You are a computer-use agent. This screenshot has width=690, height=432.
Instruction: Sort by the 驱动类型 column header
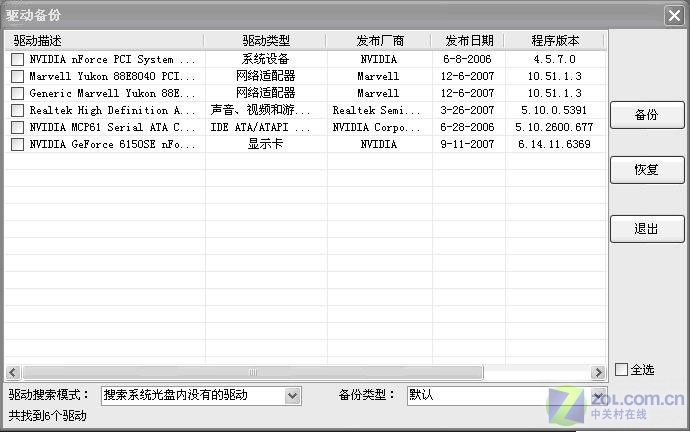coord(266,41)
